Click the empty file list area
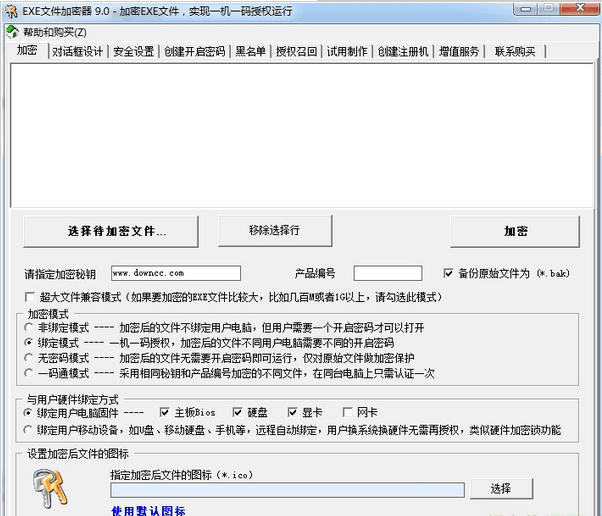 [302, 136]
